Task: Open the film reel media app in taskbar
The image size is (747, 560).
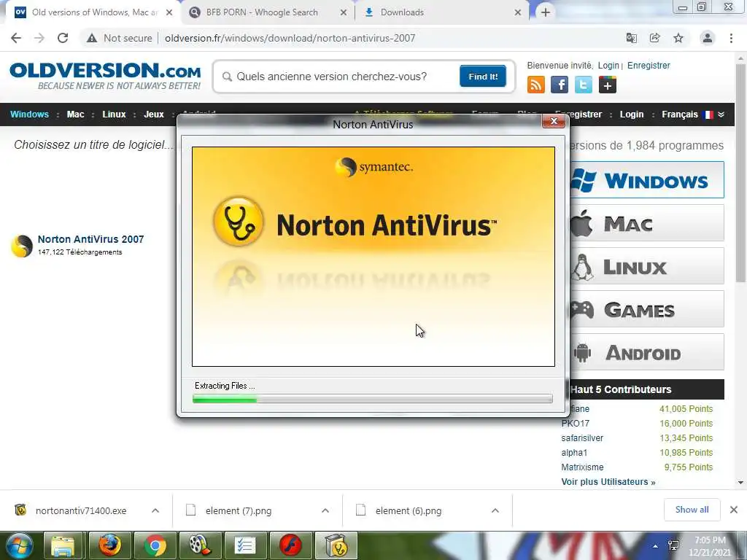Action: 200,545
